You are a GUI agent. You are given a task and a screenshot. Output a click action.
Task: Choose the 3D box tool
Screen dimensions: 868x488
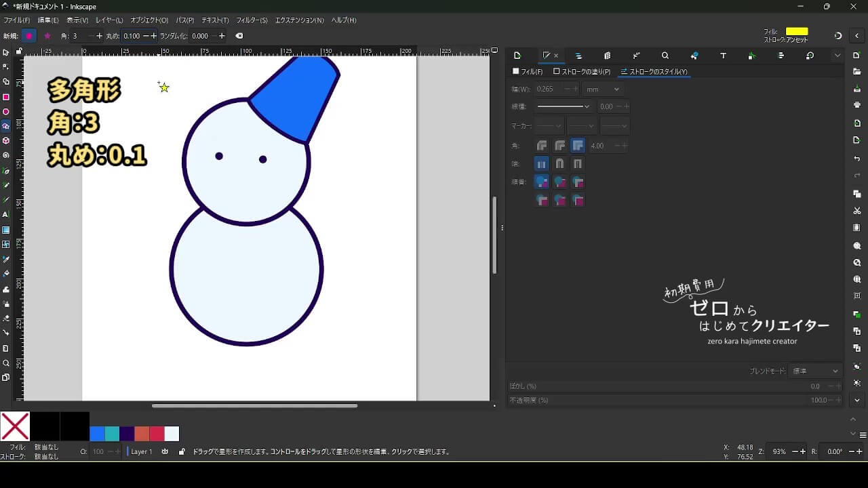[x=6, y=141]
